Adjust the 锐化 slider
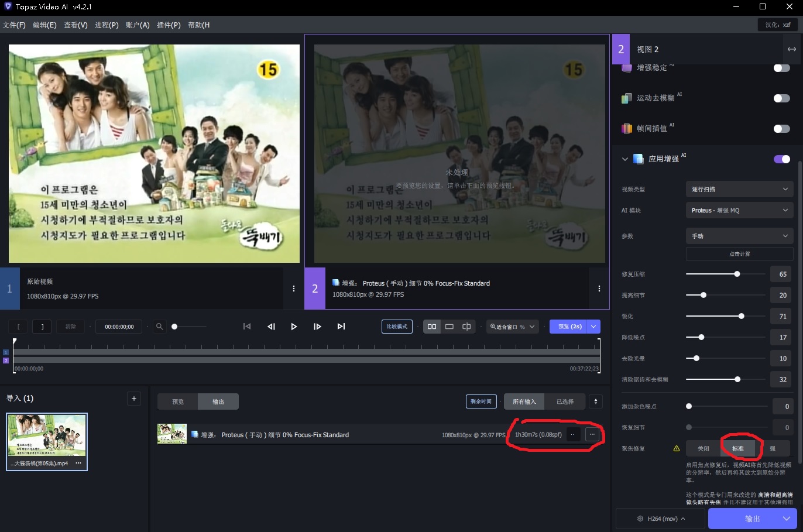The image size is (803, 532). pyautogui.click(x=726, y=316)
